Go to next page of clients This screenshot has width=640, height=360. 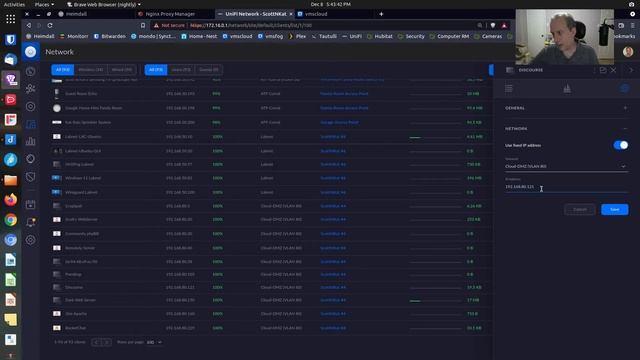coord(107,342)
